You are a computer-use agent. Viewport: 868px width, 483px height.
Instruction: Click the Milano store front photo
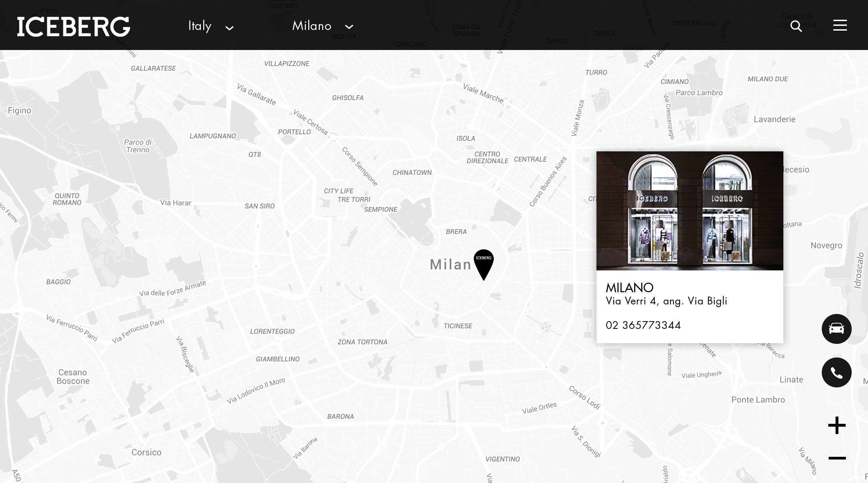click(690, 211)
